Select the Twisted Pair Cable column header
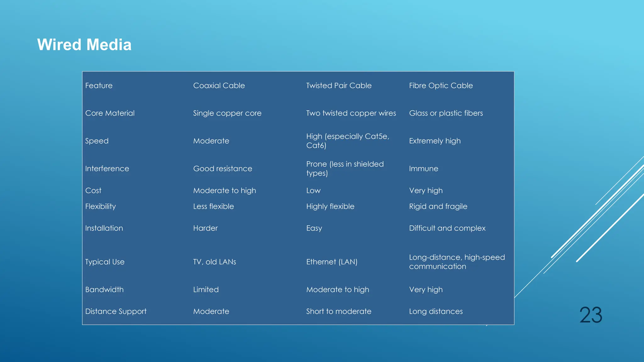 [x=339, y=85]
